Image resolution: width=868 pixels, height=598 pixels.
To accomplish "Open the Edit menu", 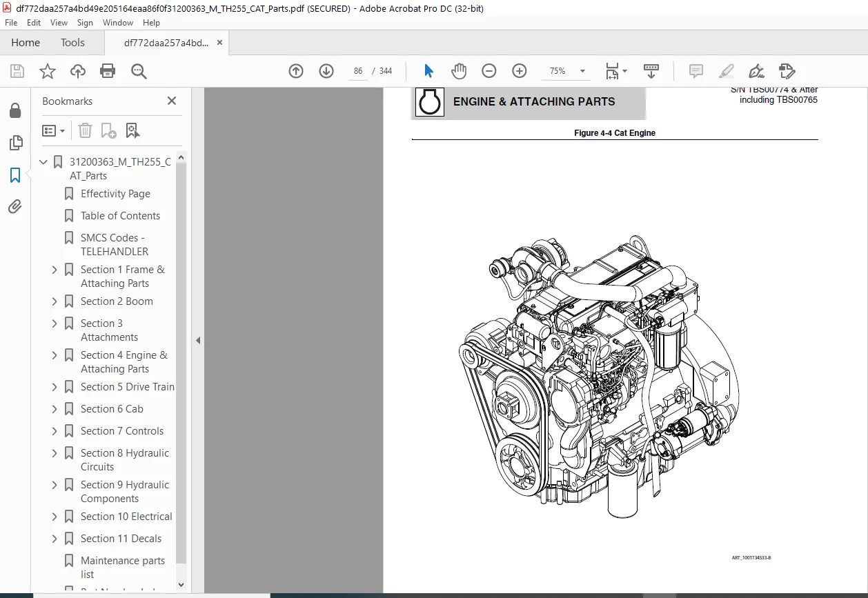I will (34, 23).
